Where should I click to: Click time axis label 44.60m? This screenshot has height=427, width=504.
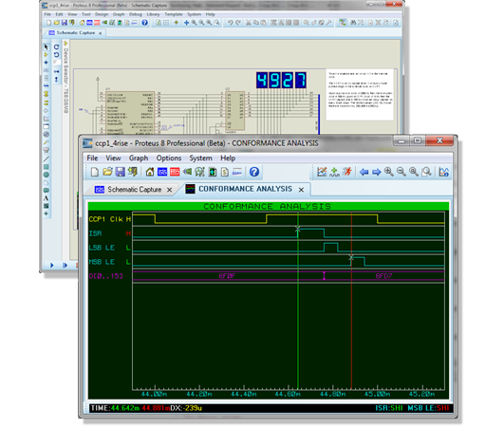(288, 394)
